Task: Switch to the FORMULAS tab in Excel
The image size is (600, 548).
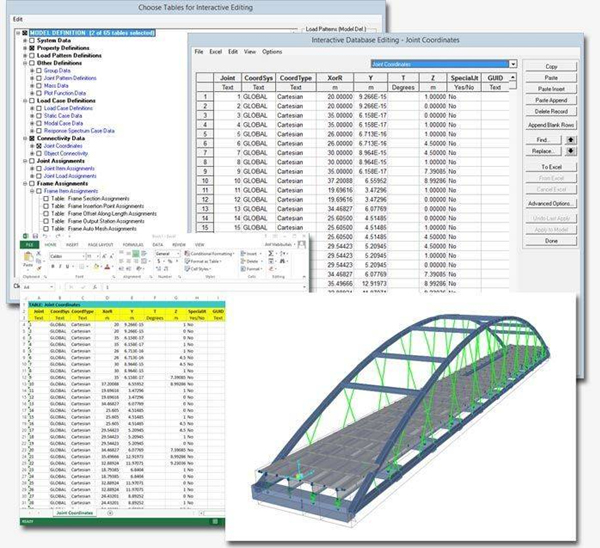Action: tap(133, 245)
